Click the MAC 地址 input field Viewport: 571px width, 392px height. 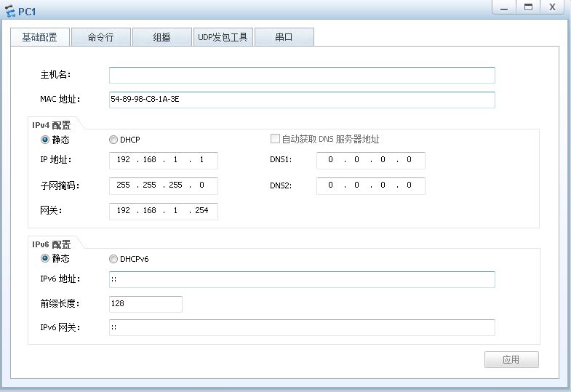(x=302, y=100)
